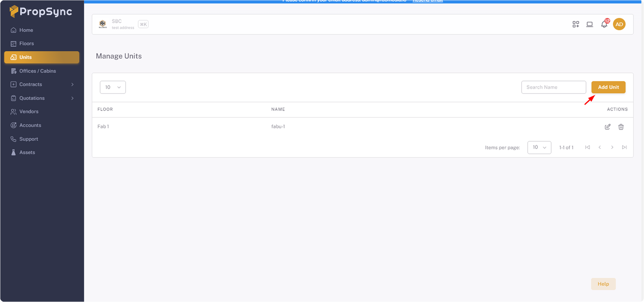Open Vendors in the sidebar

click(x=41, y=112)
